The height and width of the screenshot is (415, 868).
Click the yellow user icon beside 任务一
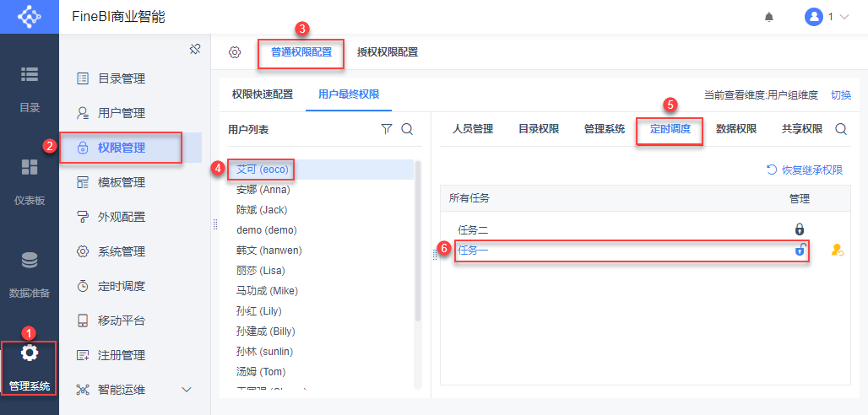click(x=837, y=251)
